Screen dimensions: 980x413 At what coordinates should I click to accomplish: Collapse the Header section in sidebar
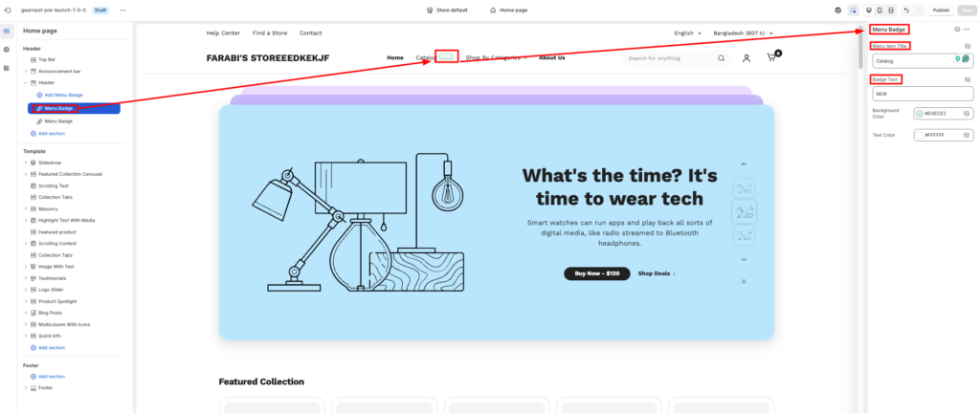[x=26, y=83]
